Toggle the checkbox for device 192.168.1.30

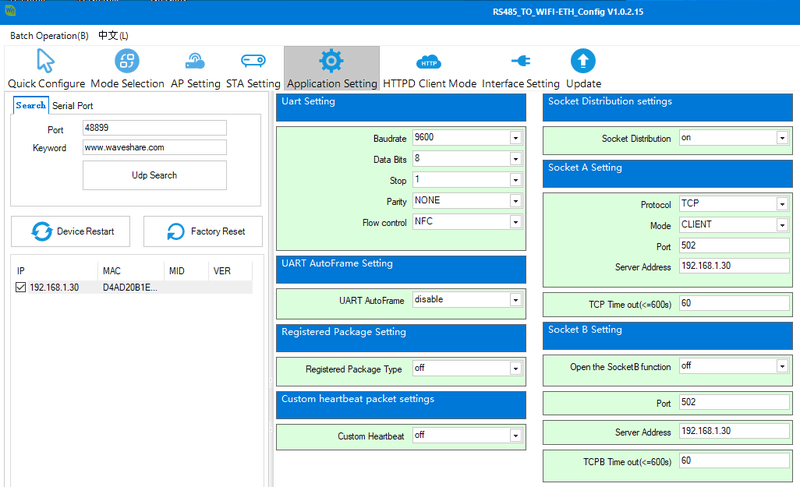pyautogui.click(x=22, y=287)
